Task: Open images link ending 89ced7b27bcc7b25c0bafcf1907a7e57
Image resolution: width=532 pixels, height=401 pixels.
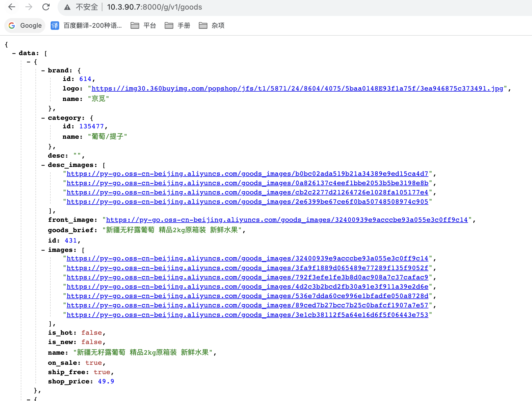Action: (247, 305)
